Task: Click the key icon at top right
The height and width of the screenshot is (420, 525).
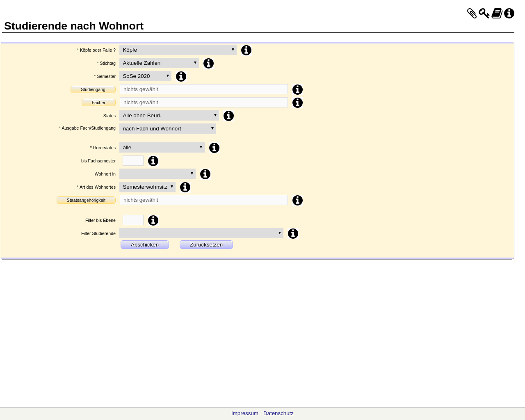Action: coord(484,14)
